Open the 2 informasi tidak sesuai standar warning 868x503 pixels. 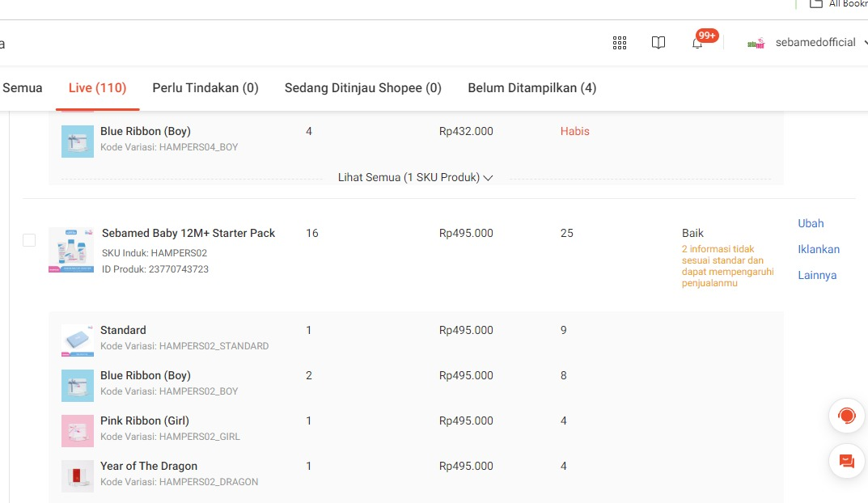point(727,265)
